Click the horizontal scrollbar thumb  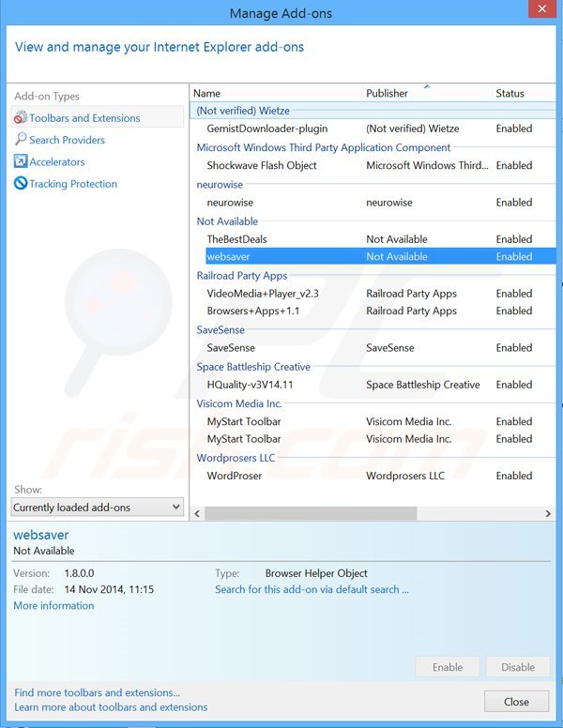[311, 513]
